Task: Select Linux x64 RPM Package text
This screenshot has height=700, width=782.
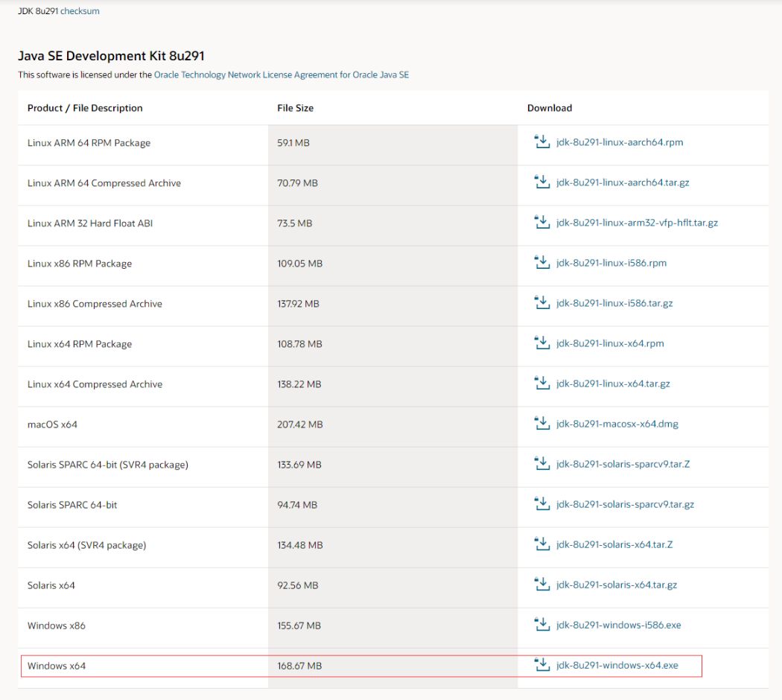Action: click(x=80, y=344)
